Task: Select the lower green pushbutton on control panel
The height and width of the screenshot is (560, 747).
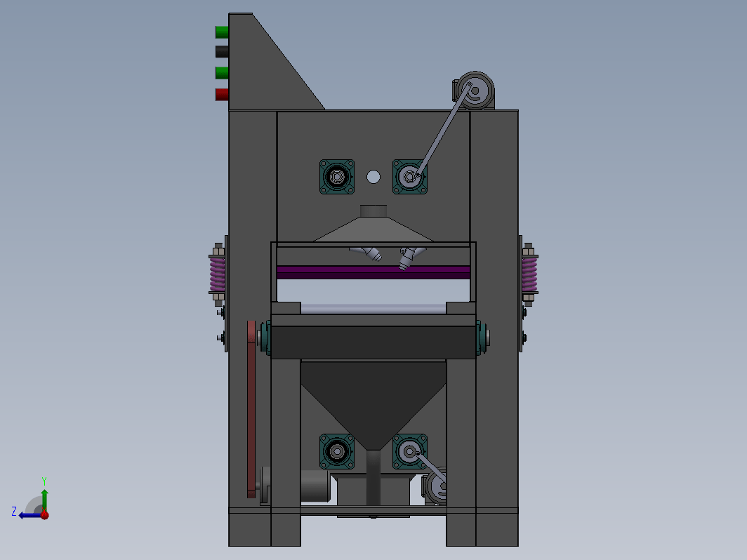Action: (222, 72)
